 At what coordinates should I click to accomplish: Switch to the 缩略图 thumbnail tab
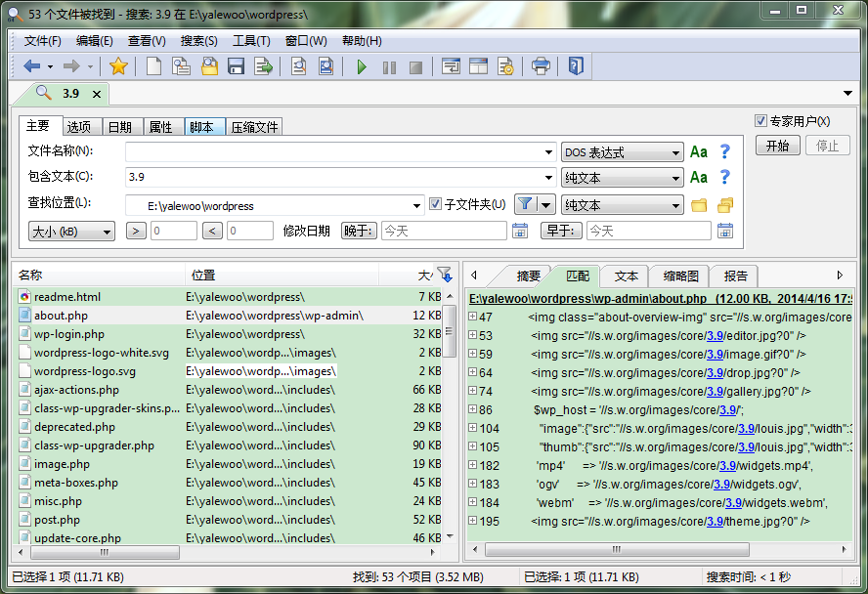pos(679,276)
